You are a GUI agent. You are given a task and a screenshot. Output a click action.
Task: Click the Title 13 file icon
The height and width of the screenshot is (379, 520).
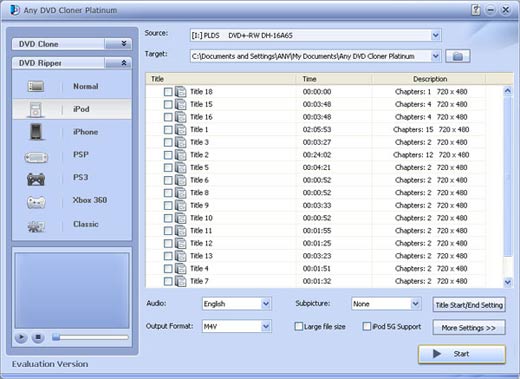181,256
